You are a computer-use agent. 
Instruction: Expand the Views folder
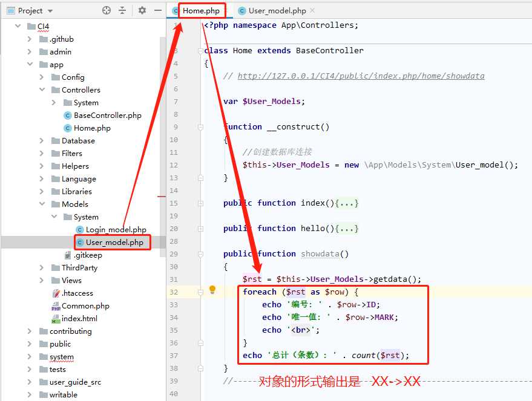(42, 280)
